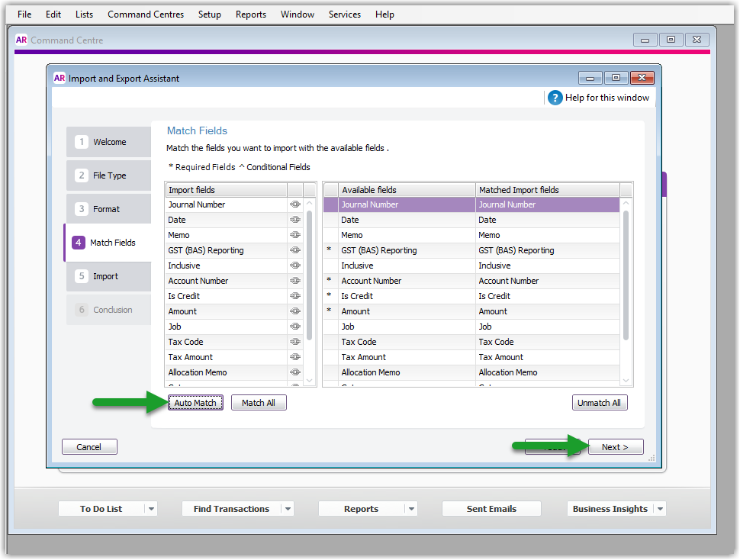Go to Welcome step 1
Image resolution: width=740 pixels, height=560 pixels.
108,142
